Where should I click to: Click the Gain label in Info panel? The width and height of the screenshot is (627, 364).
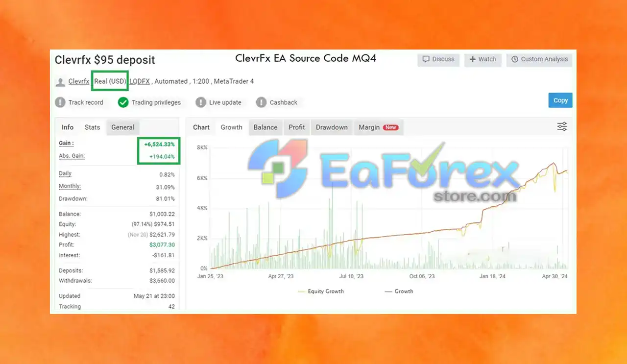coord(66,143)
